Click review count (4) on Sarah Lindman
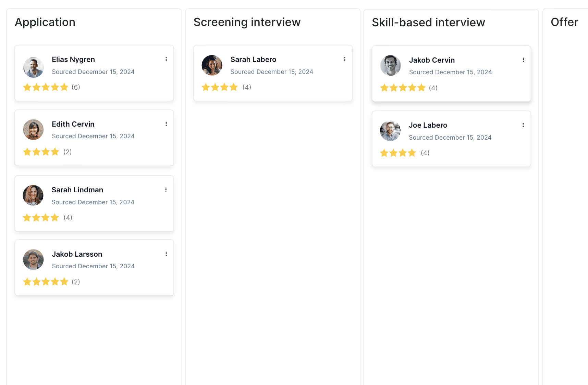This screenshot has width=588, height=385. coord(68,218)
